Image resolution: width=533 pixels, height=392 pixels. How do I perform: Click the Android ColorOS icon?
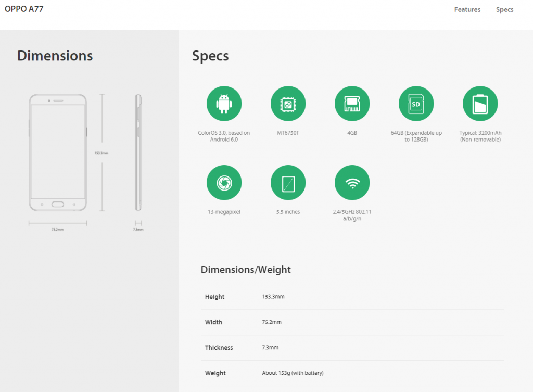pos(224,104)
